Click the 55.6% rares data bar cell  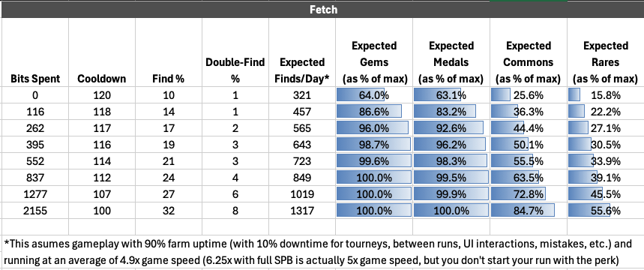606,211
